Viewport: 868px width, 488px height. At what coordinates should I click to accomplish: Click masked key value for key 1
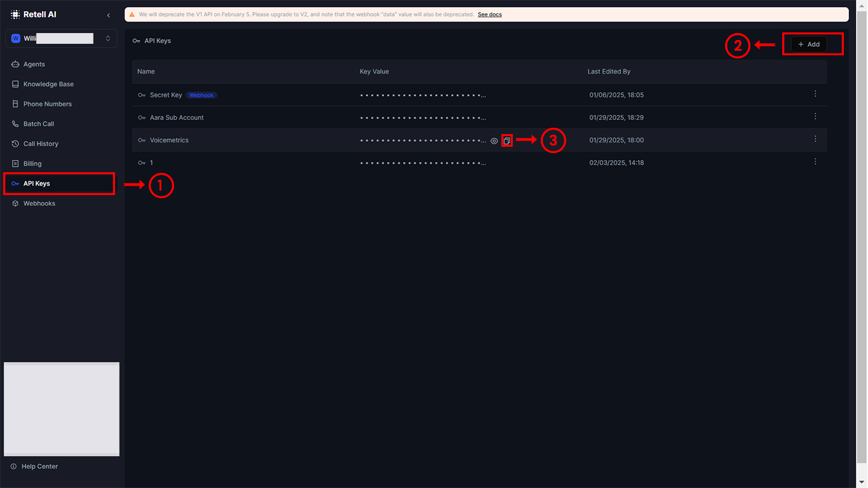[423, 163]
